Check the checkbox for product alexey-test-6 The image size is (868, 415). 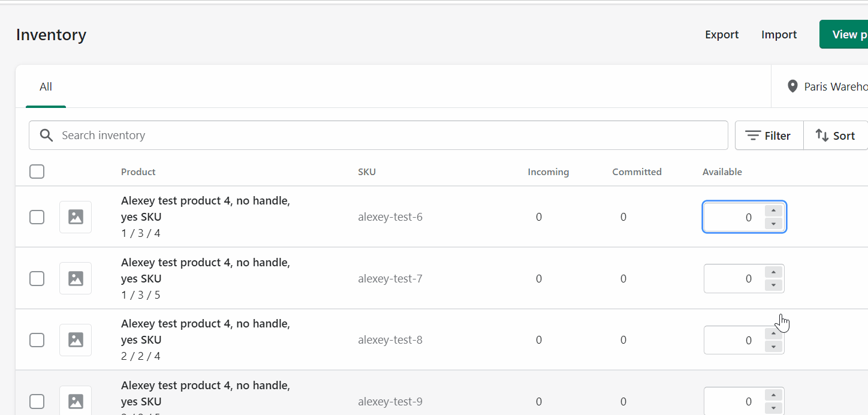click(x=37, y=216)
